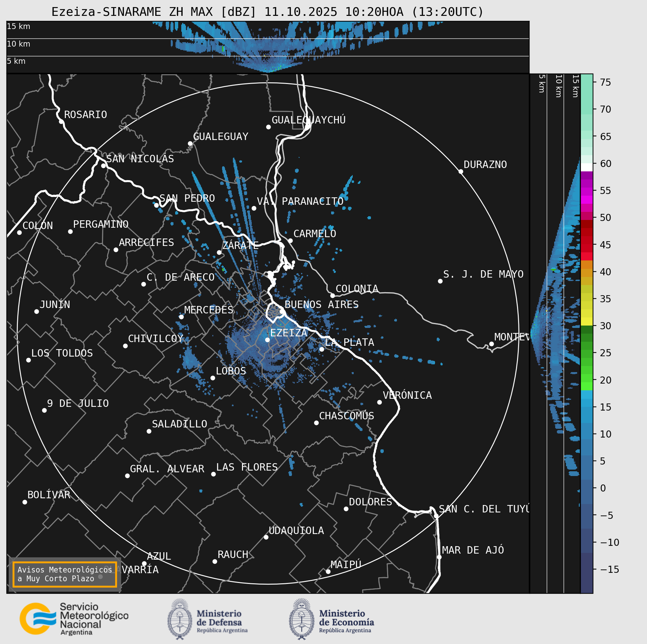647x644 pixels.
Task: Click the CARMELO city dot
Action: click(290, 241)
